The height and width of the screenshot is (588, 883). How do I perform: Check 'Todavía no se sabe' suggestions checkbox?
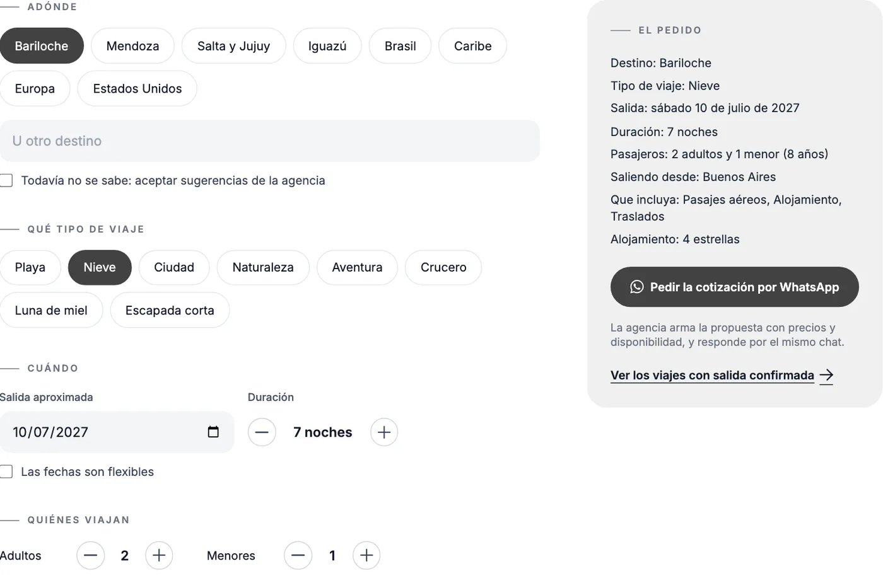pyautogui.click(x=6, y=180)
